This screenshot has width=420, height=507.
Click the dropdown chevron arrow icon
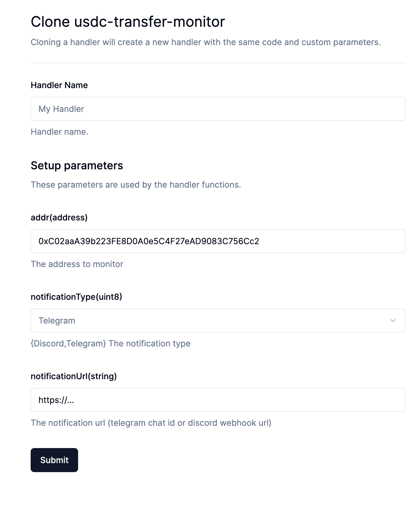click(393, 321)
